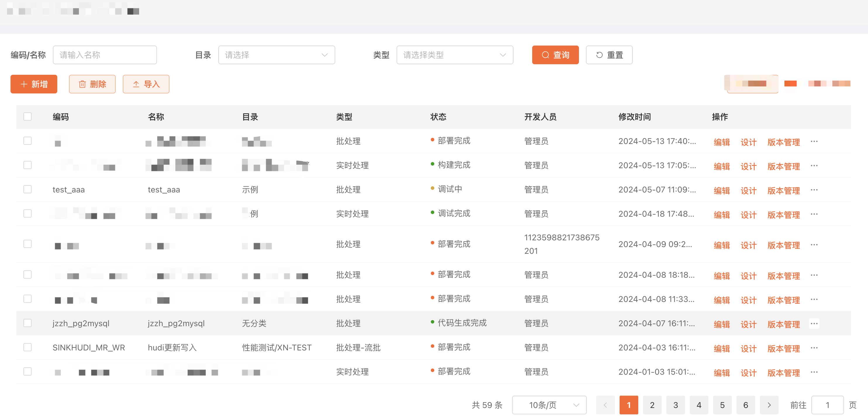Viewport: 868px width, 417px height.
Task: Open more actions for 2024-01-03 row
Action: pos(814,372)
